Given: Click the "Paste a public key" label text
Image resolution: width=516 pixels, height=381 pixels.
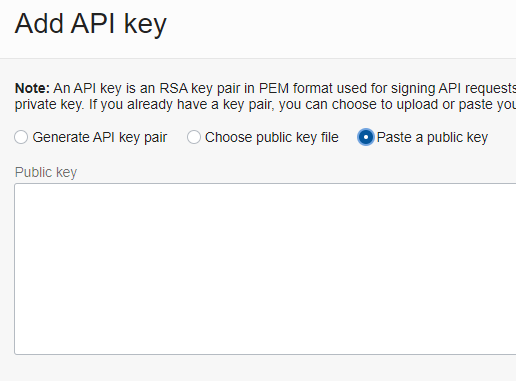Looking at the screenshot, I should 432,138.
